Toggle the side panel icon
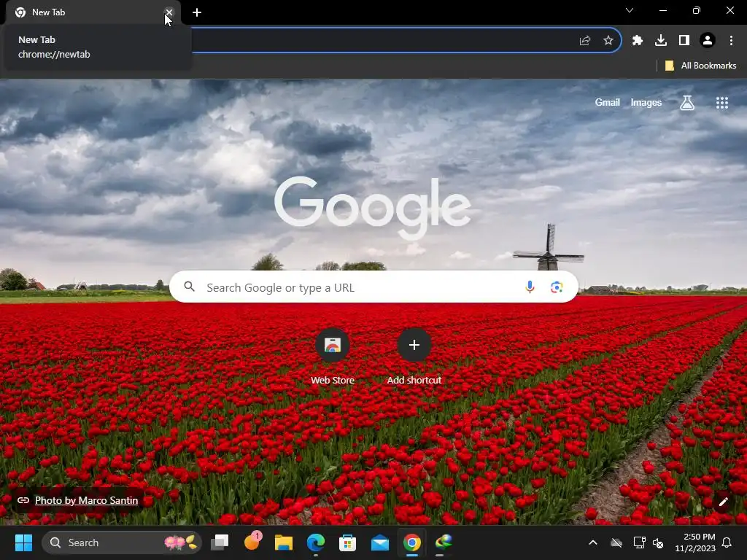This screenshot has height=560, width=747. [x=684, y=41]
